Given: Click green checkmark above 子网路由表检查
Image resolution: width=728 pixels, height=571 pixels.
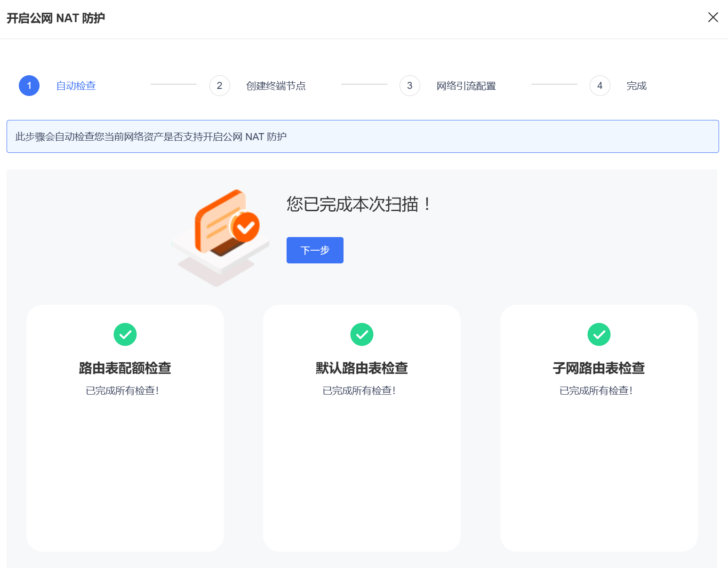Looking at the screenshot, I should 599,334.
